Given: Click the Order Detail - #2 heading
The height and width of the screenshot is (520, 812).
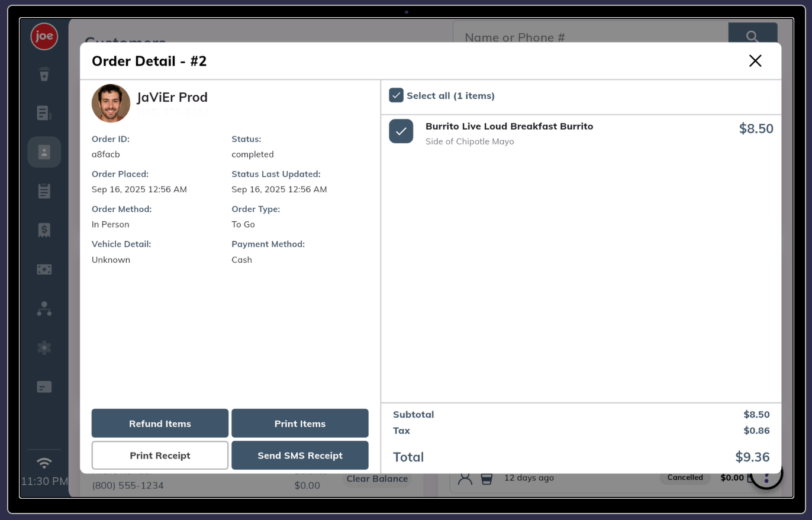Looking at the screenshot, I should click(149, 61).
